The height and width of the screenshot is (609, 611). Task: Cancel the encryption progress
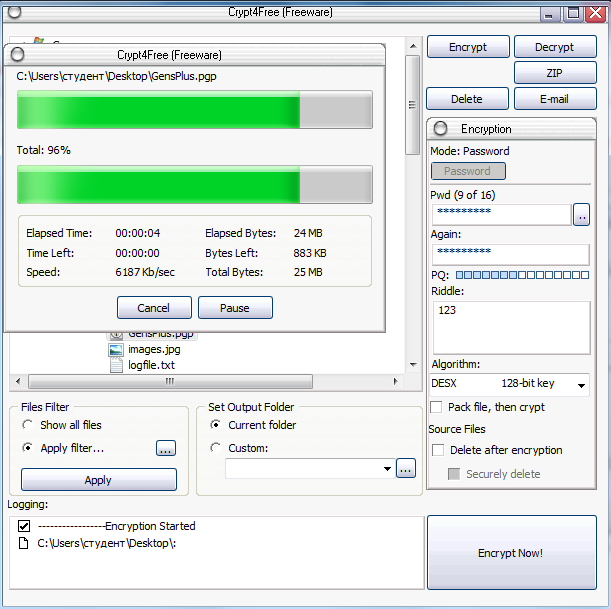(154, 308)
